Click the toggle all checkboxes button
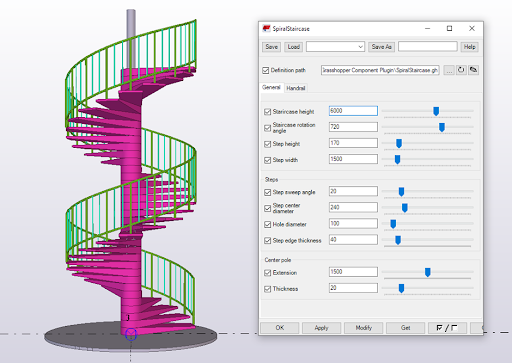 point(447,328)
